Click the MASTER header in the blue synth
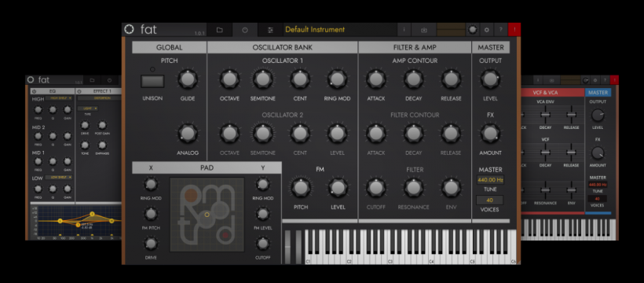 click(x=598, y=93)
